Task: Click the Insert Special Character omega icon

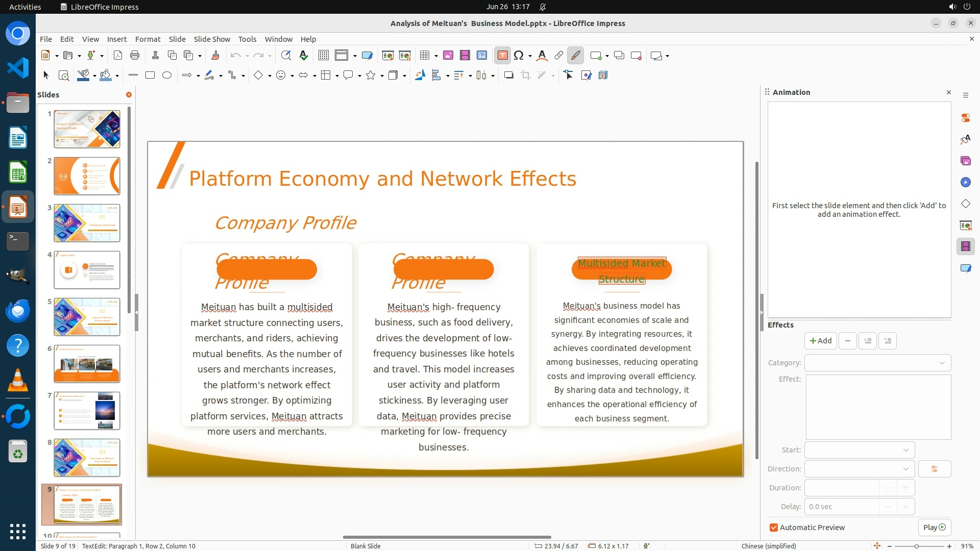Action: point(519,56)
